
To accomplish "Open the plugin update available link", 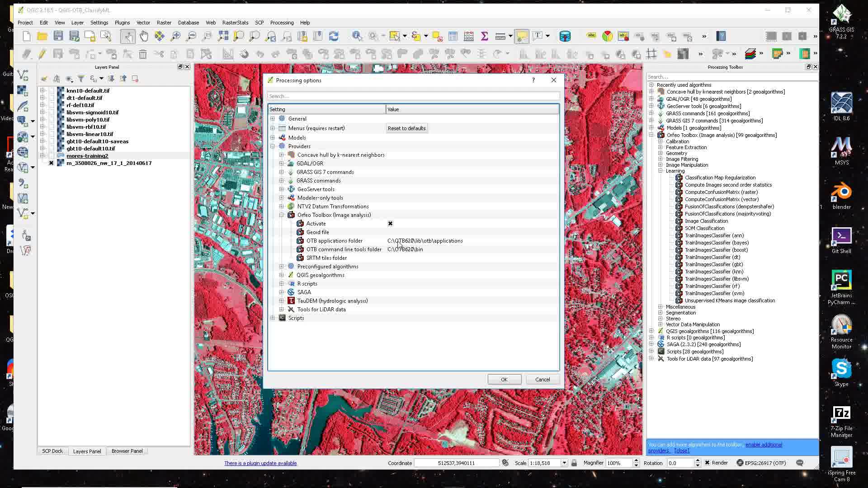I will pos(260,463).
